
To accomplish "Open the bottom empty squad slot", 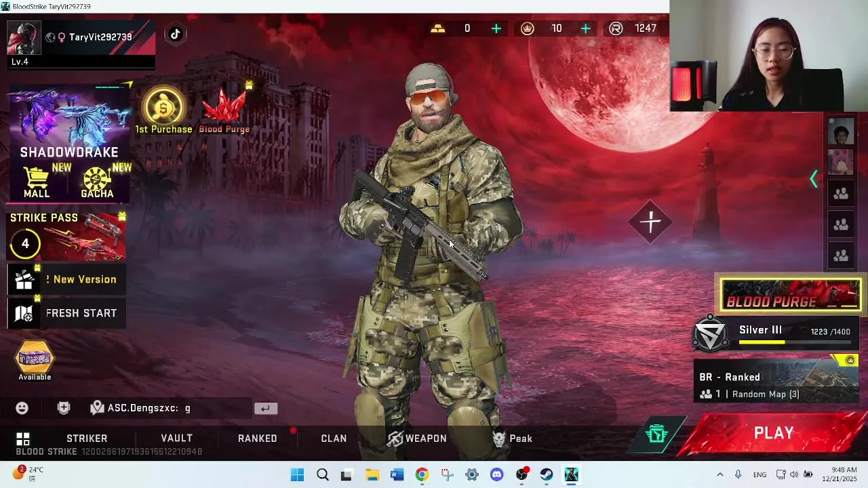I will point(841,256).
